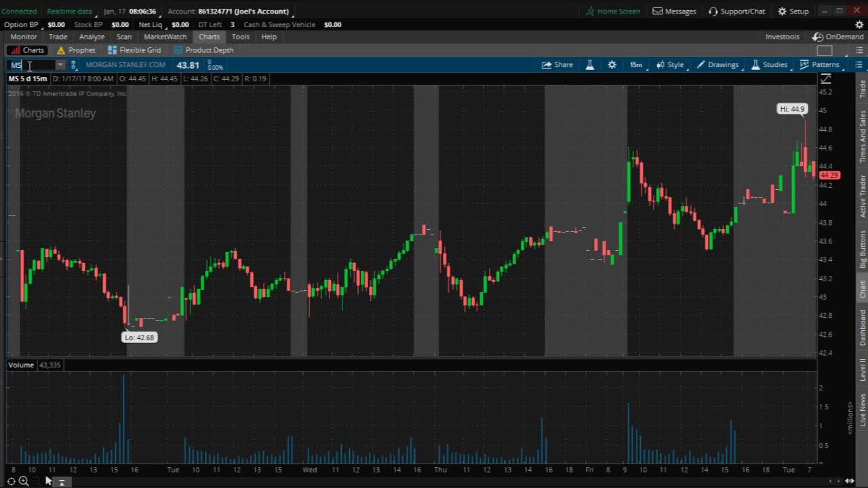Image resolution: width=868 pixels, height=488 pixels.
Task: Open the Edit Studies flask icon
Action: 589,65
